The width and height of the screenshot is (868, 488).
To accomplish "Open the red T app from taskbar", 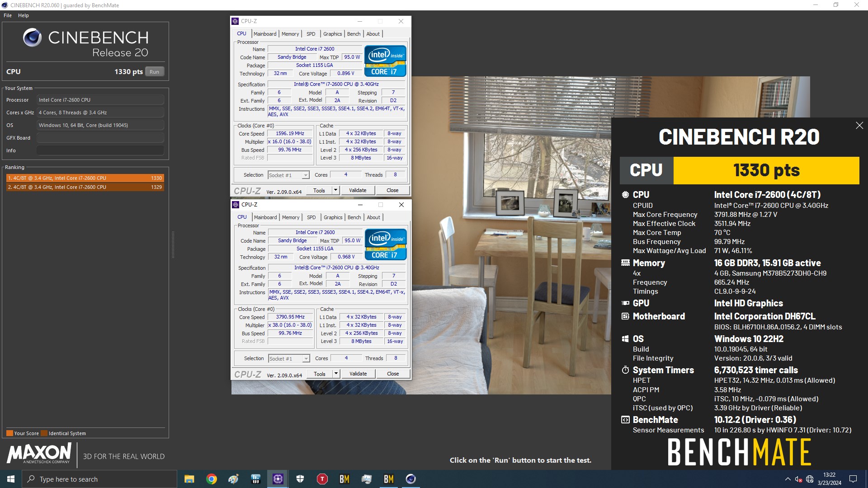I will click(322, 479).
